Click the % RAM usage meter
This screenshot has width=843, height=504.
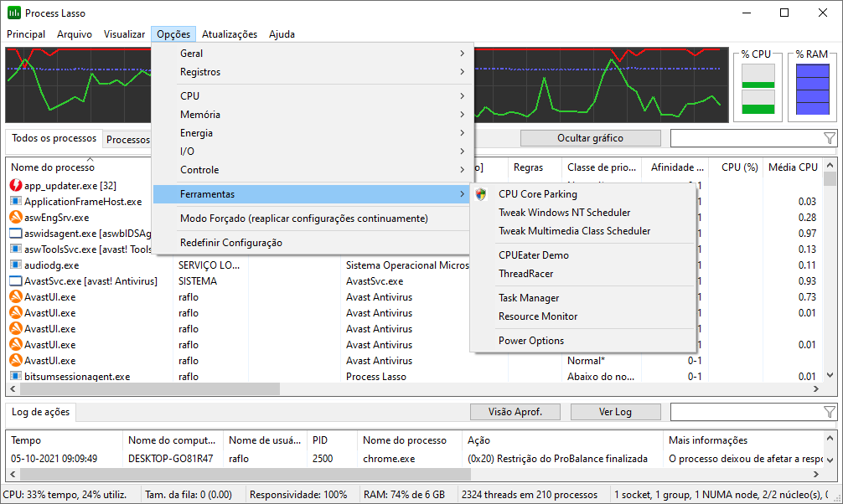(812, 90)
